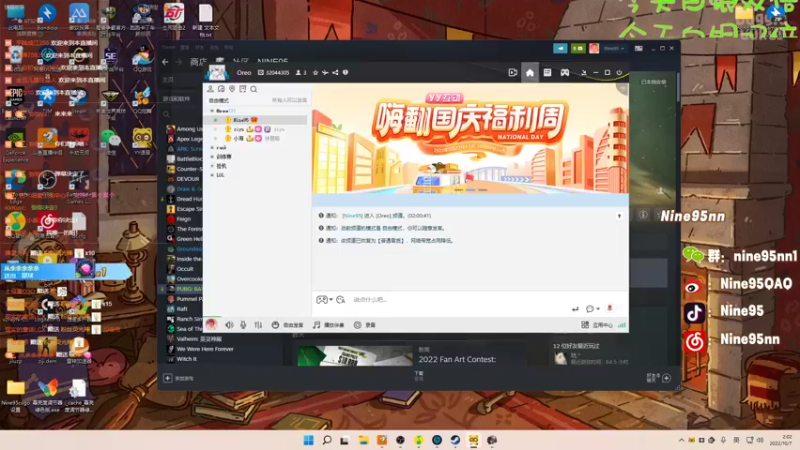
Task: Open the Steam green friends mail button
Action: point(578,48)
